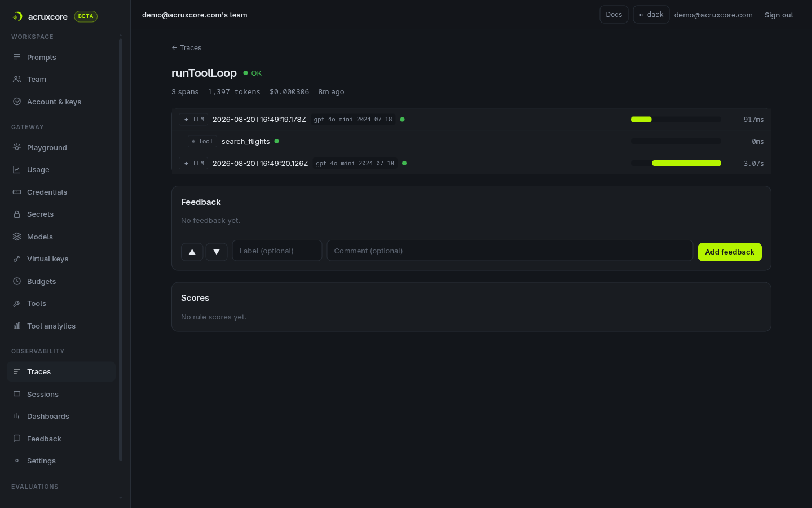This screenshot has width=812, height=508.
Task: Click the BETA badge
Action: coord(86,16)
